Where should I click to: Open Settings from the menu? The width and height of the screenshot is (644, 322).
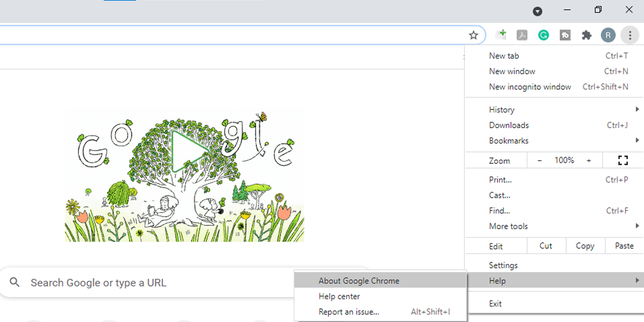(554, 265)
